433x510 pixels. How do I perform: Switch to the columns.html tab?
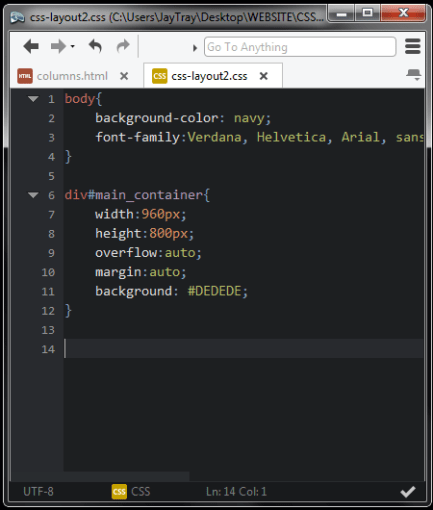[72, 76]
